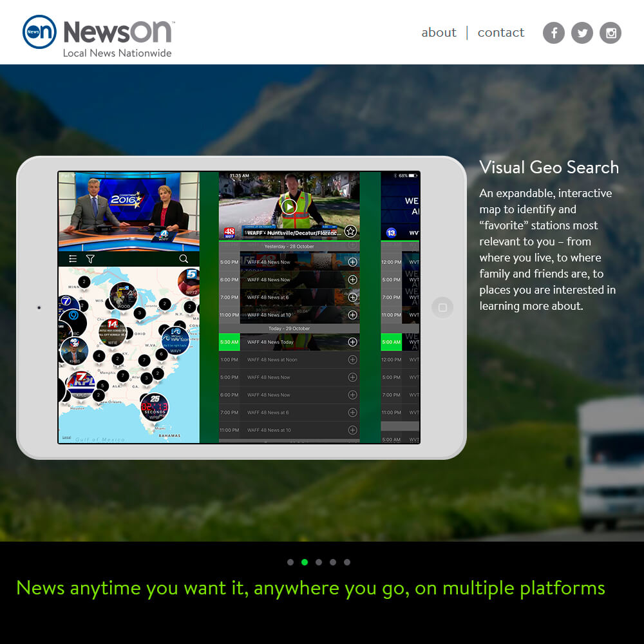Viewport: 644px width, 644px height.
Task: Add the WAFF 48 News at 6 from yesterday
Action: (x=352, y=297)
